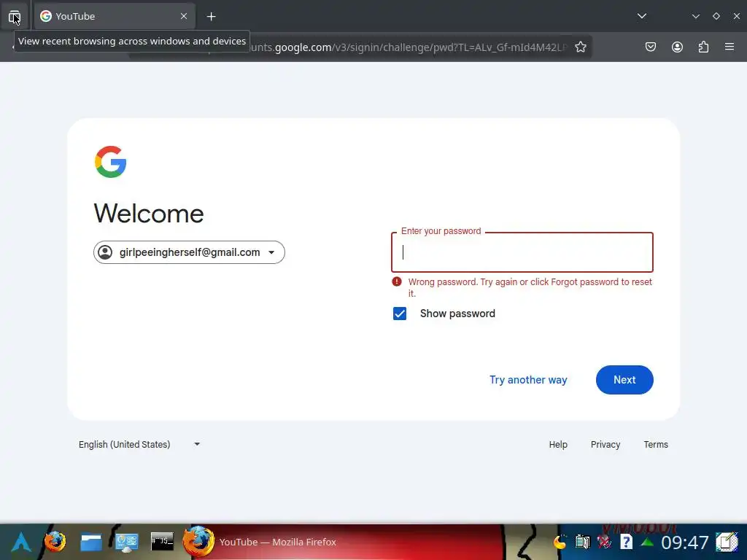Viewport: 747px width, 560px height.
Task: Select YouTube — Mozilla Firefox taskbar entry
Action: point(341,542)
